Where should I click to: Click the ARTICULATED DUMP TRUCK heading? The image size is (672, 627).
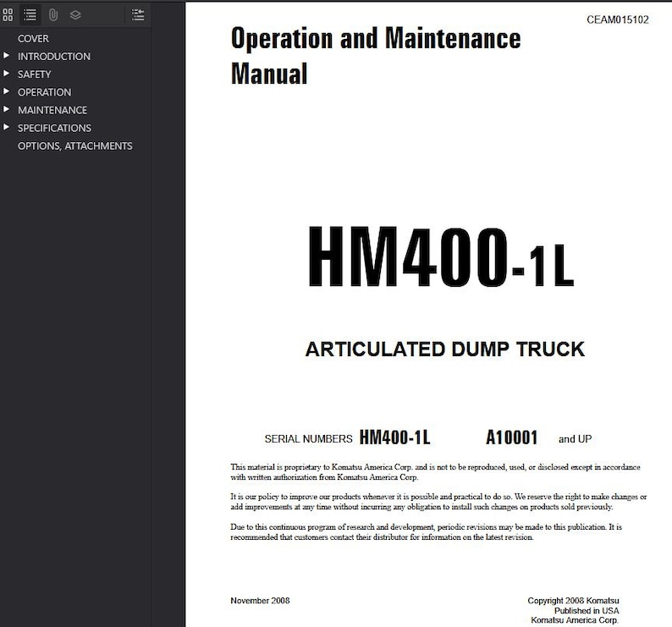[444, 349]
